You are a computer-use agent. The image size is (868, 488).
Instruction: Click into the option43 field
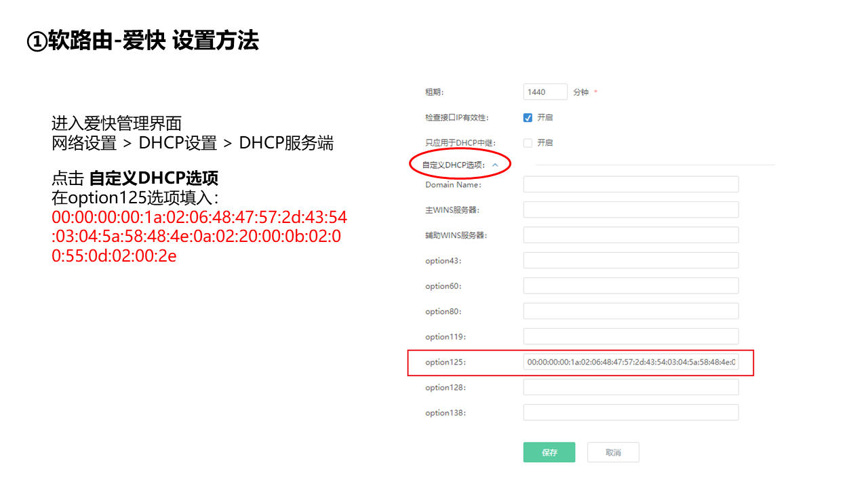pos(631,261)
